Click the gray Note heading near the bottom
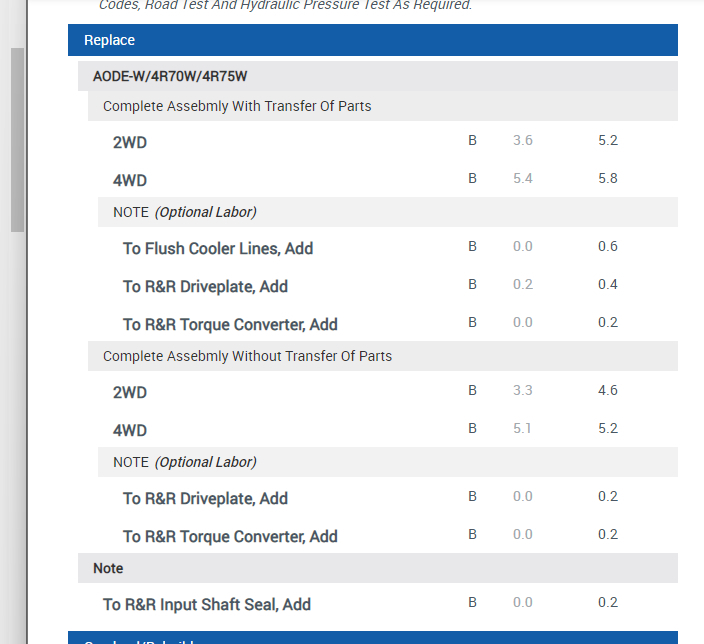The height and width of the screenshot is (644, 704). tap(108, 568)
